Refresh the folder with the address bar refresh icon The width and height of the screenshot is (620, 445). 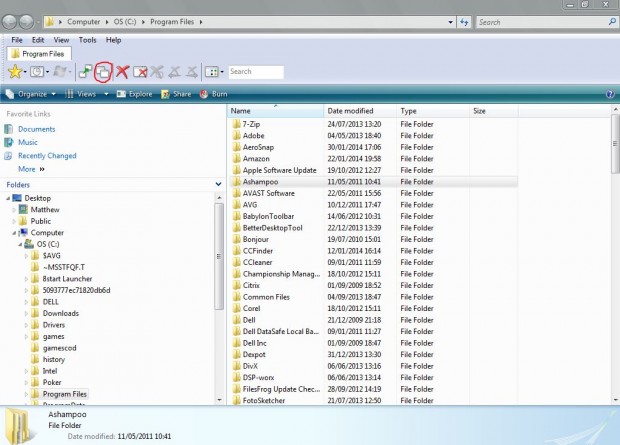point(464,22)
